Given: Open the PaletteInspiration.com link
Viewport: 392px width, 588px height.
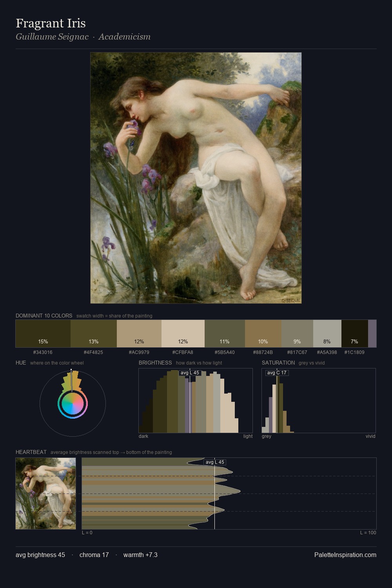Looking at the screenshot, I should click(x=345, y=555).
